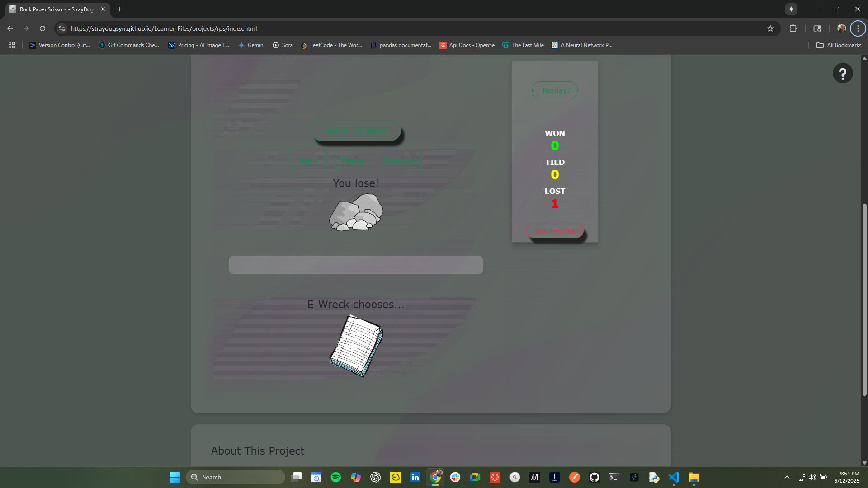Expand the All Bookmarks folder
This screenshot has height=488, width=868.
tap(839, 45)
